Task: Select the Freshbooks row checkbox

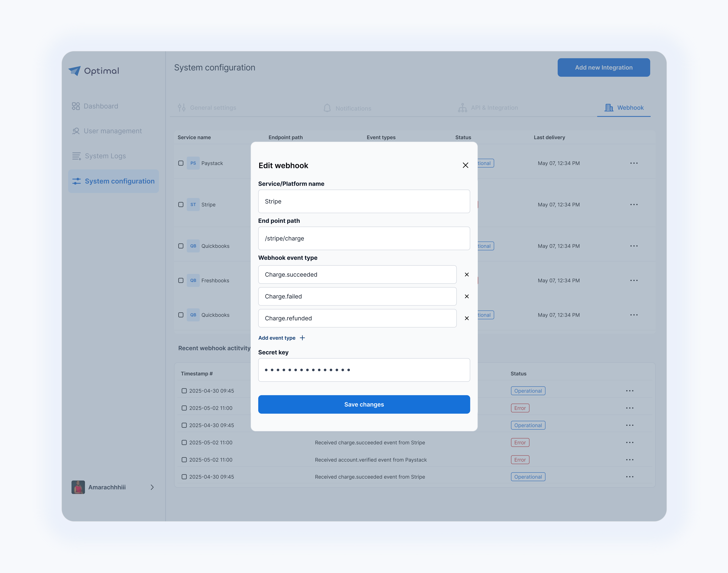Action: point(181,280)
